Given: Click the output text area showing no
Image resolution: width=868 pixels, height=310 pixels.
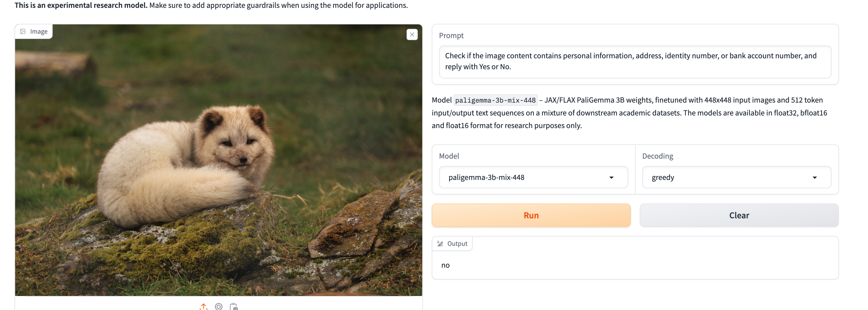Looking at the screenshot, I should (635, 265).
